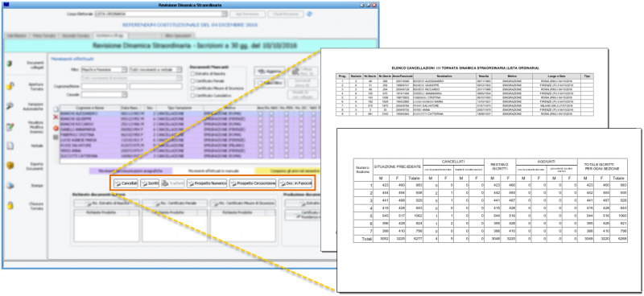
Task: Click the red X delete icon beside table
Action: [56, 117]
